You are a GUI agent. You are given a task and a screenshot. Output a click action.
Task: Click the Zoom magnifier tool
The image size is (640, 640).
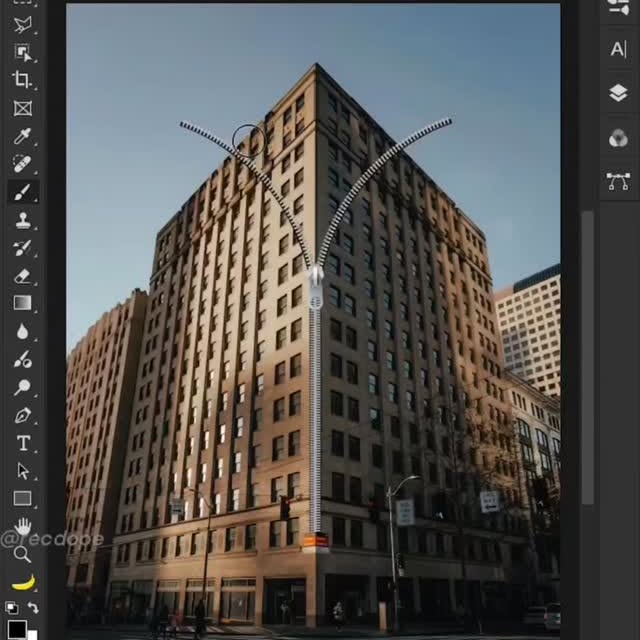click(x=22, y=553)
